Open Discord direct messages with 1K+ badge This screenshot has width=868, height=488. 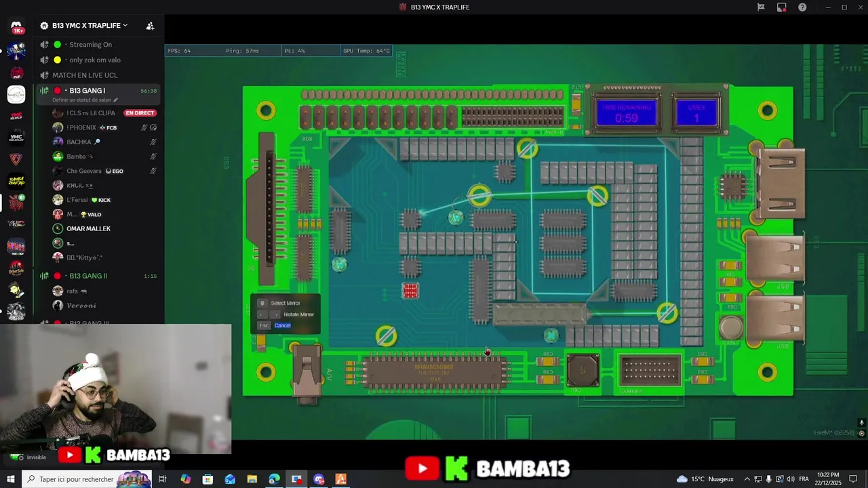[x=16, y=26]
